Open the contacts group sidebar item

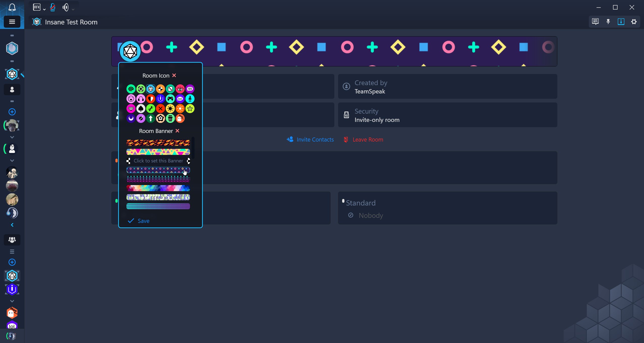(12, 240)
